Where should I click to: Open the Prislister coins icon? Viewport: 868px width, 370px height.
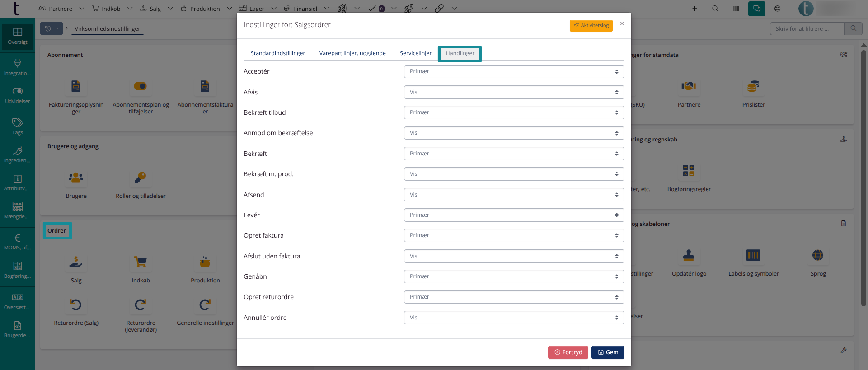(x=753, y=86)
